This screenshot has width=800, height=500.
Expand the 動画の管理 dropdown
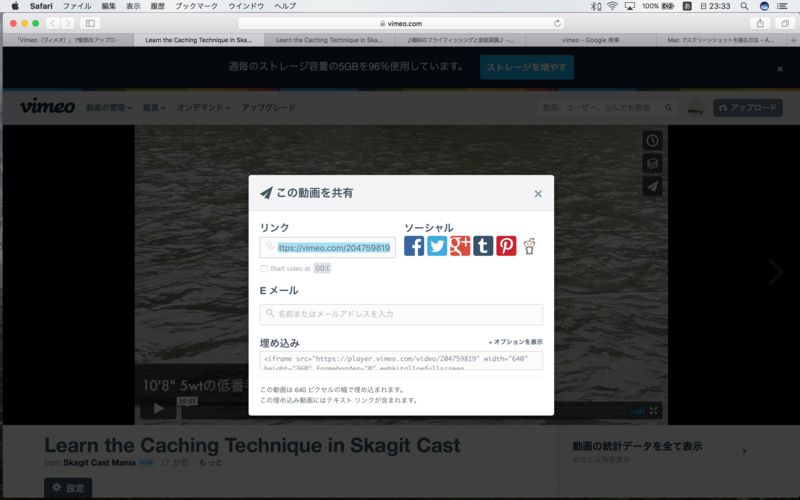click(109, 108)
